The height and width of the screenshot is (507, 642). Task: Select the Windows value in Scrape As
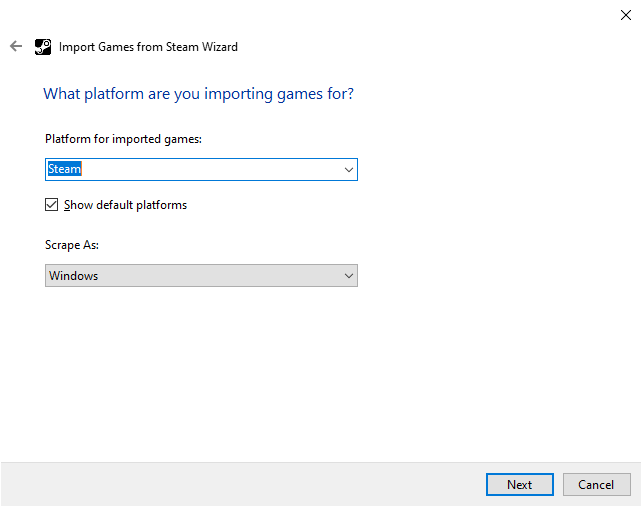click(x=74, y=276)
